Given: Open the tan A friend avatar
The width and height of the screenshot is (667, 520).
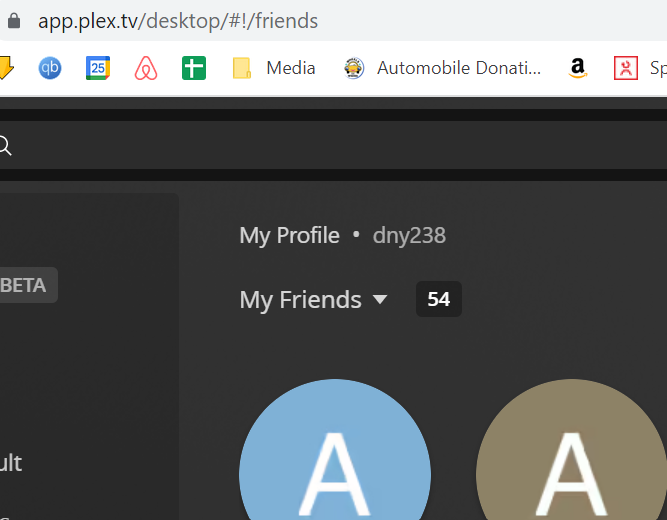Looking at the screenshot, I should (x=571, y=449).
